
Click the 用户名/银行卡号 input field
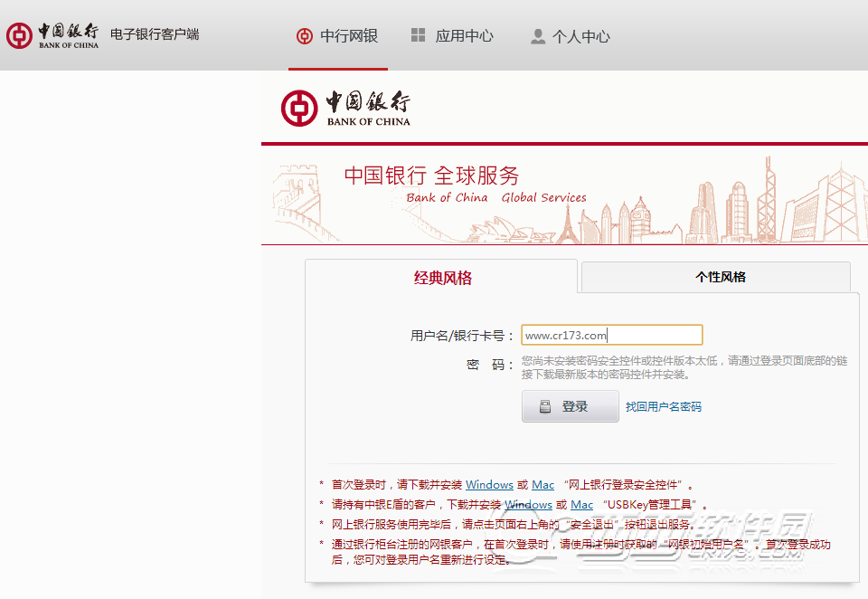tap(611, 334)
